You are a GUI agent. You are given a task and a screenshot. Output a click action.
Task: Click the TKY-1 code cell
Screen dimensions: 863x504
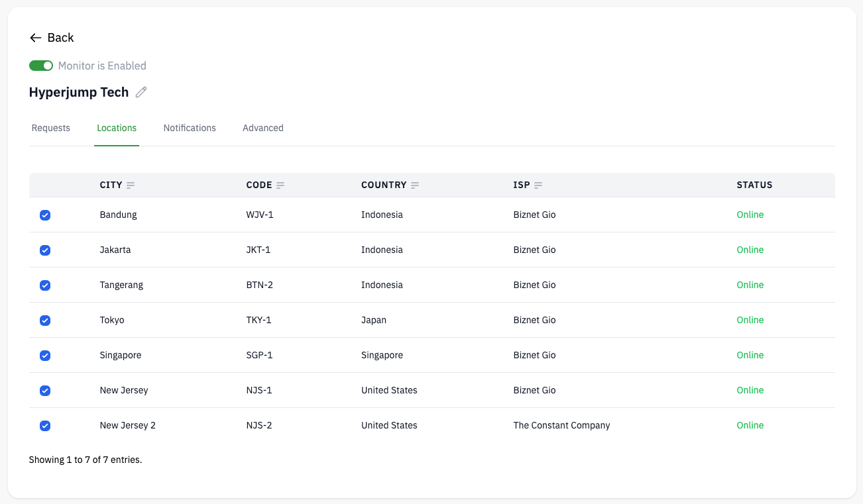(x=259, y=320)
